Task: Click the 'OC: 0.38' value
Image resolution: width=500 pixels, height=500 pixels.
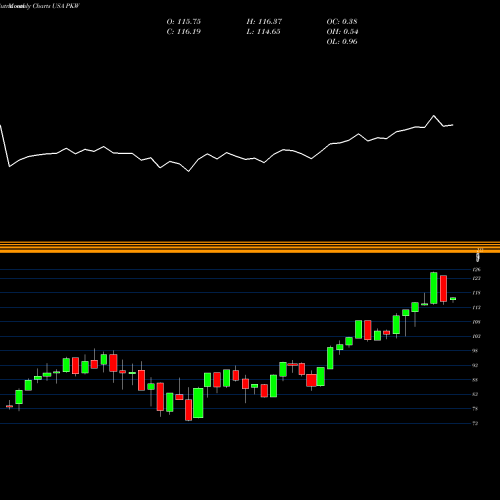Action: click(x=342, y=22)
